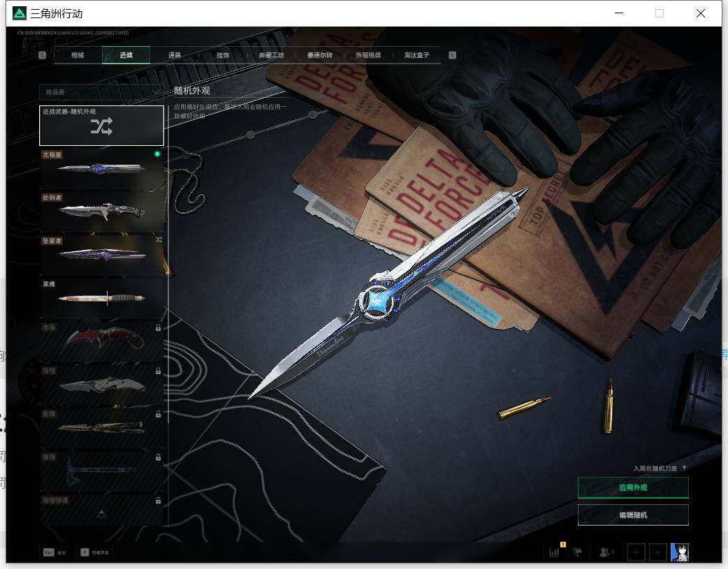Click the second plus squad slot
This screenshot has height=569, width=728.
tap(658, 552)
